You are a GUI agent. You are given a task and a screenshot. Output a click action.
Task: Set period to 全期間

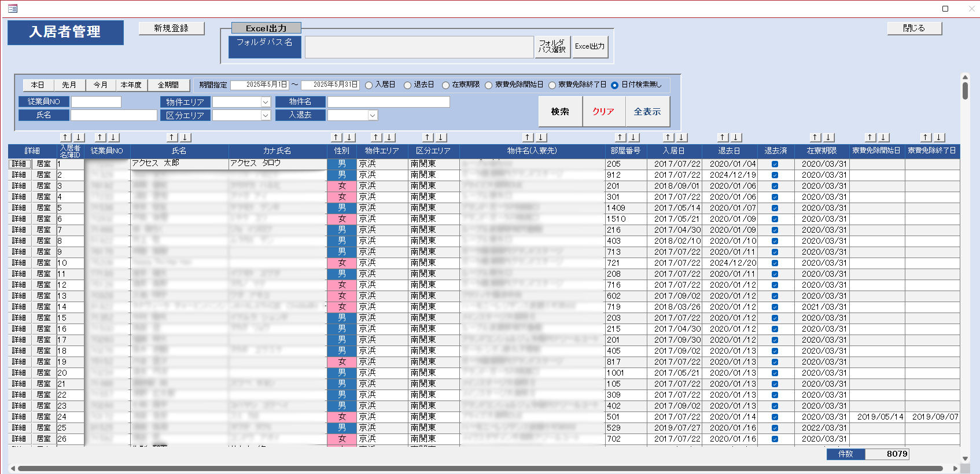tap(168, 85)
